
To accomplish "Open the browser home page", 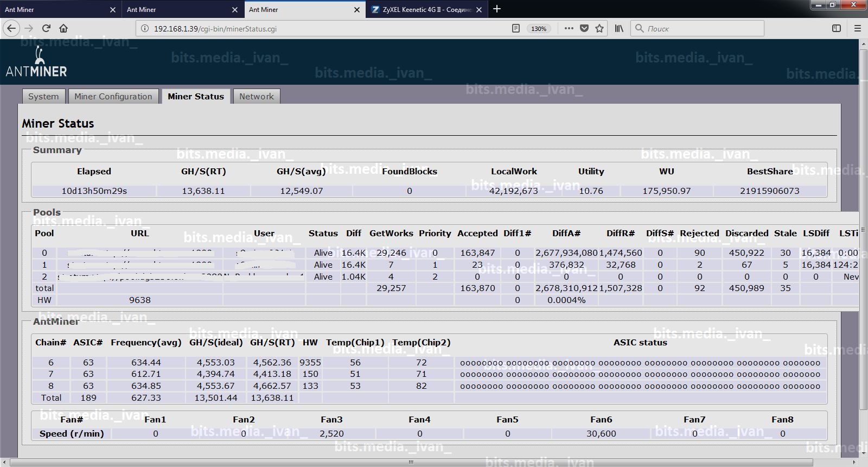I will click(63, 28).
